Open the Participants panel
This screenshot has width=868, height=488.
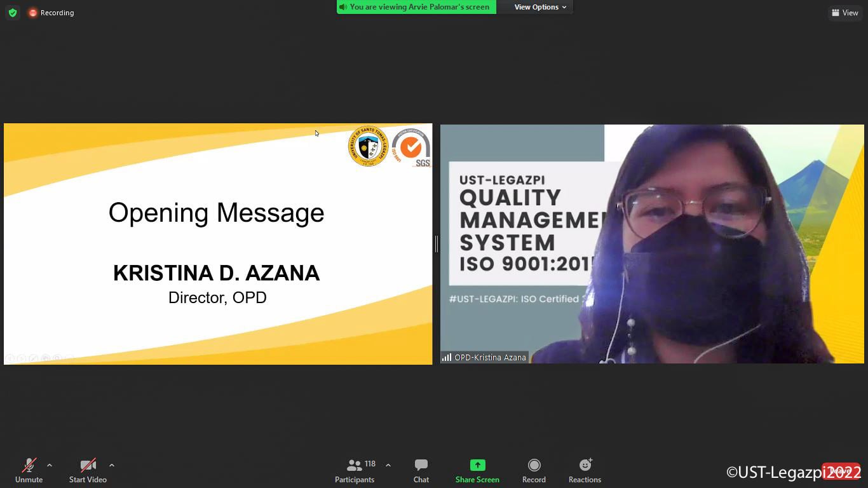(x=355, y=471)
